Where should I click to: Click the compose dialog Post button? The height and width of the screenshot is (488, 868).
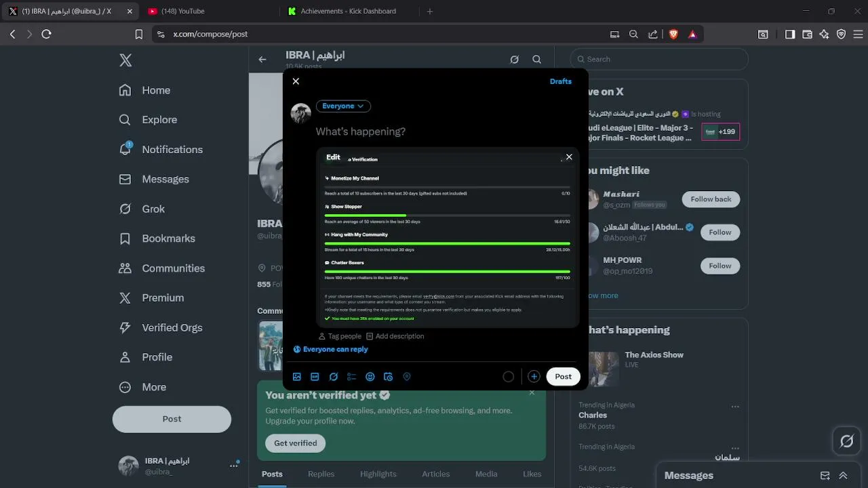tap(564, 376)
